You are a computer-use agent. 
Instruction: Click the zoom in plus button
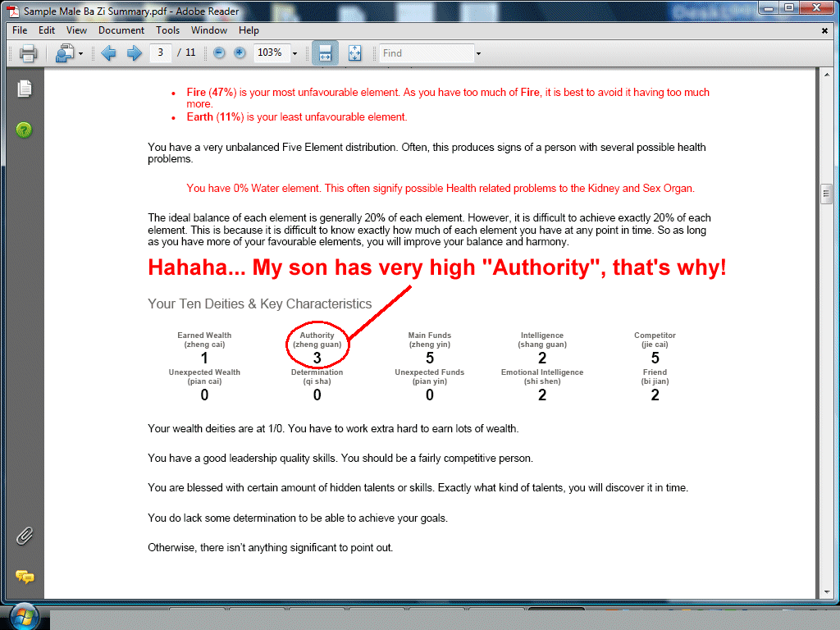(x=240, y=53)
